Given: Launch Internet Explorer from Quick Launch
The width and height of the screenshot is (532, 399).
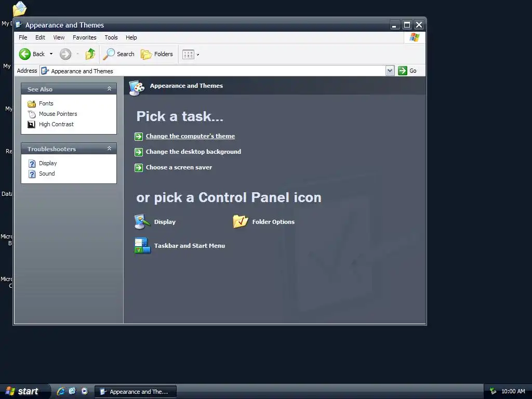Looking at the screenshot, I should click(x=61, y=391).
